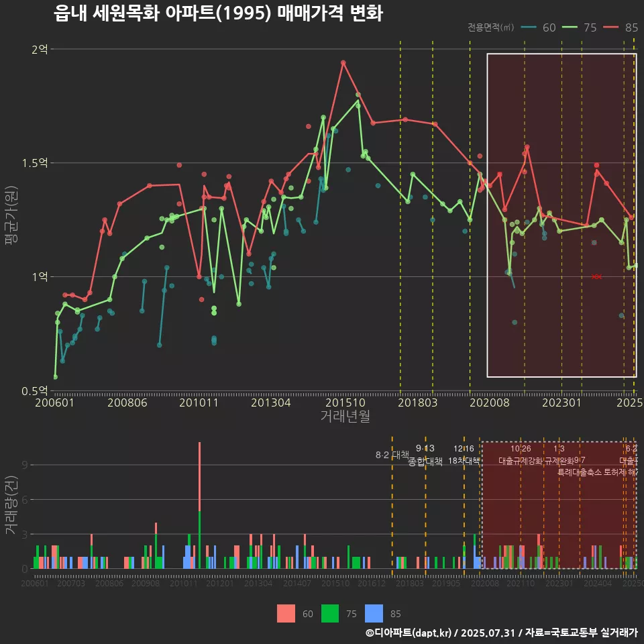Screen dimensions: 644x644
Task: Click the 1억 y-axis label
Action: [40, 277]
